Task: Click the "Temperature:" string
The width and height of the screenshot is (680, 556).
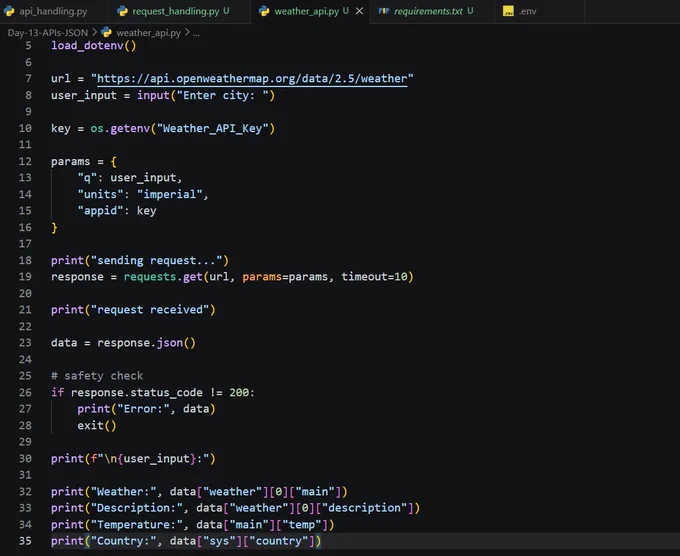Action: point(137,524)
